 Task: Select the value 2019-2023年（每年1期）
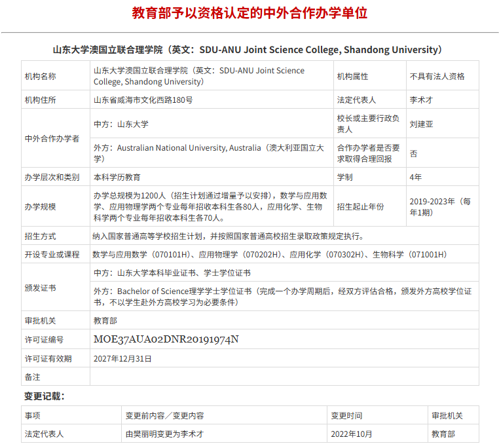click(440, 207)
